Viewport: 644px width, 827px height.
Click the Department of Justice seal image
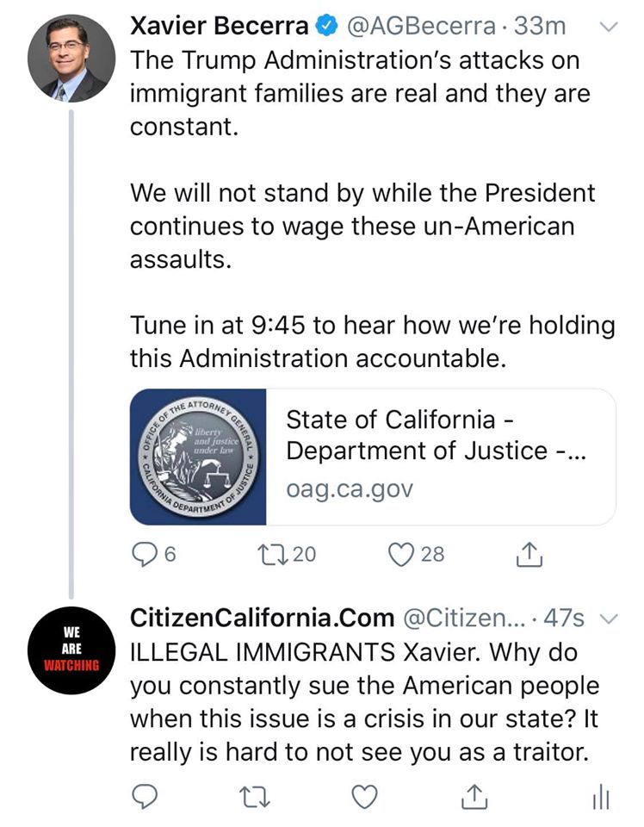pos(199,457)
